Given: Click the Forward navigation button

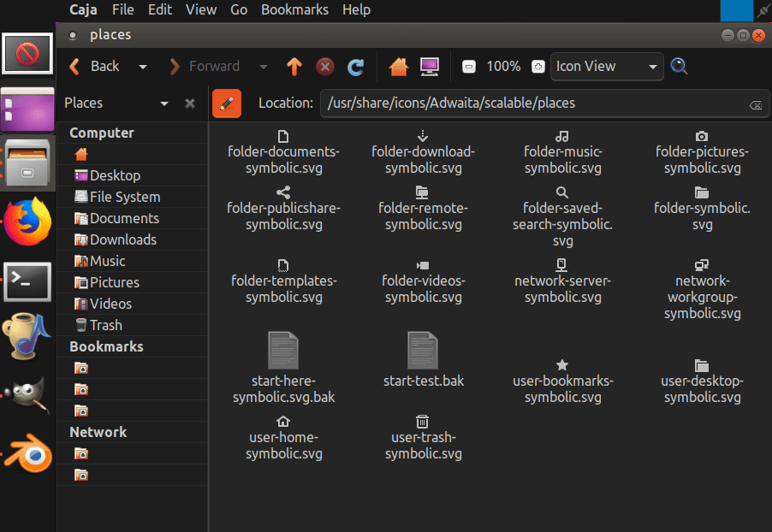Looking at the screenshot, I should click(x=205, y=67).
